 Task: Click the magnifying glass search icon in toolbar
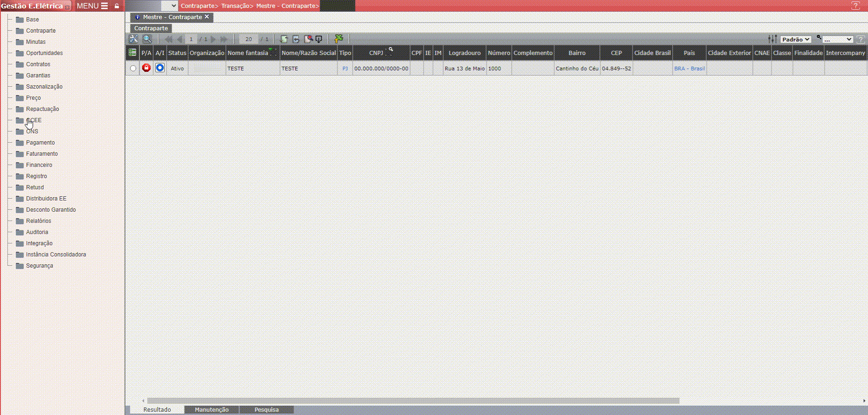pos(147,39)
